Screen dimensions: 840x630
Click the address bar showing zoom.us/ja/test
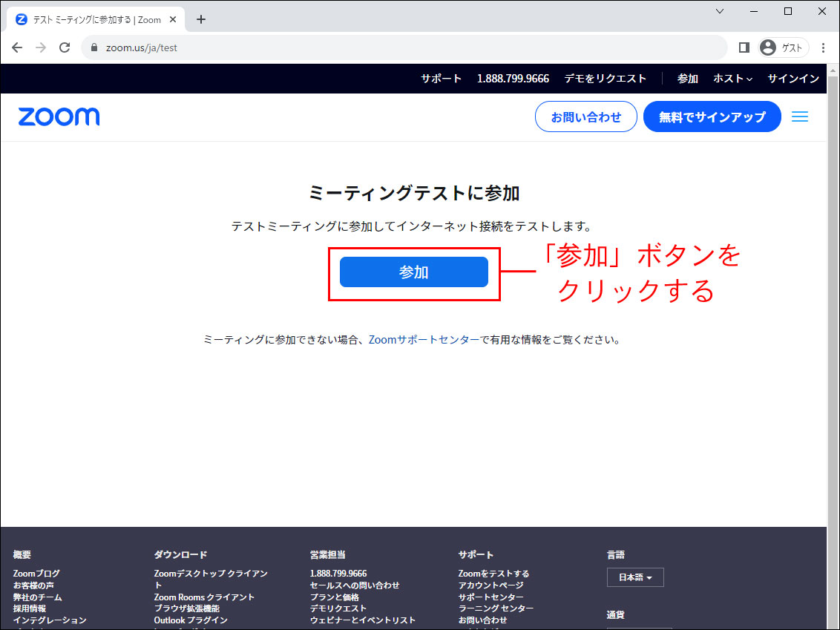(x=404, y=47)
